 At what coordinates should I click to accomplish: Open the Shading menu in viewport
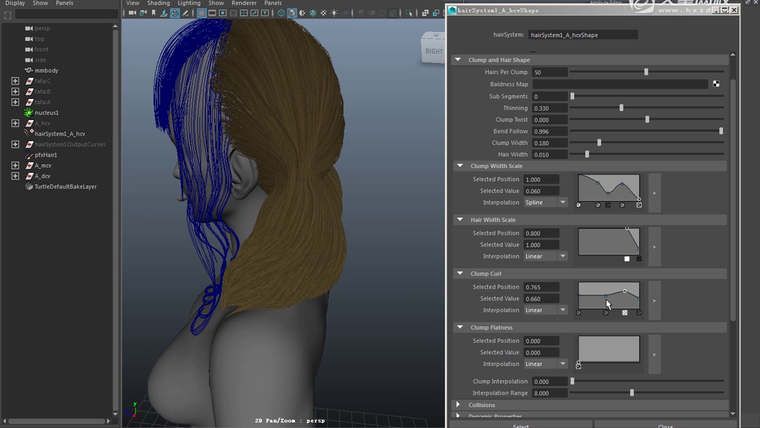[159, 3]
